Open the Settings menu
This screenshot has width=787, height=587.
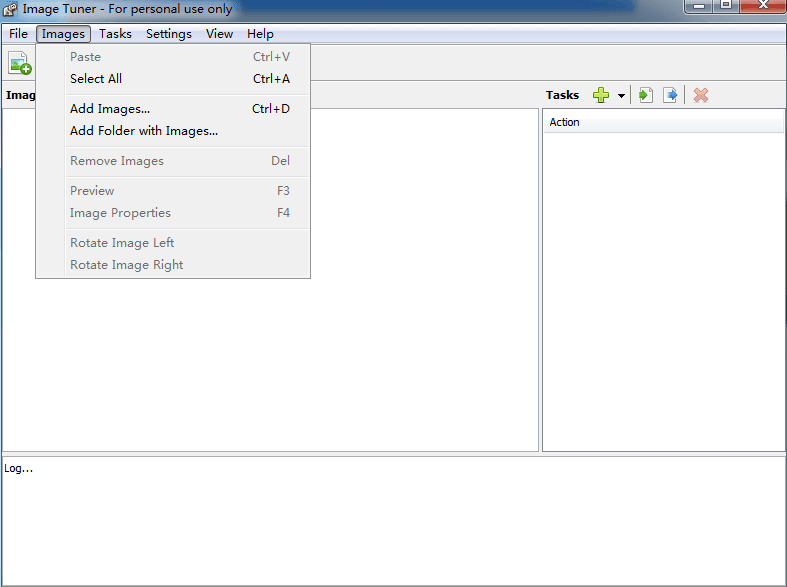(169, 34)
